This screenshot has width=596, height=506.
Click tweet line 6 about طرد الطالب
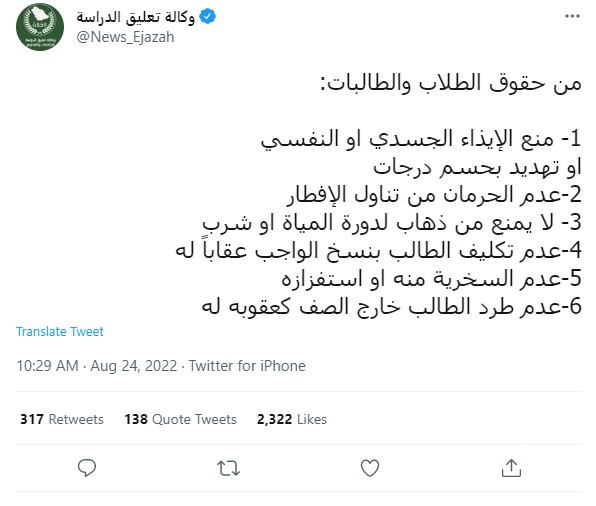(392, 307)
